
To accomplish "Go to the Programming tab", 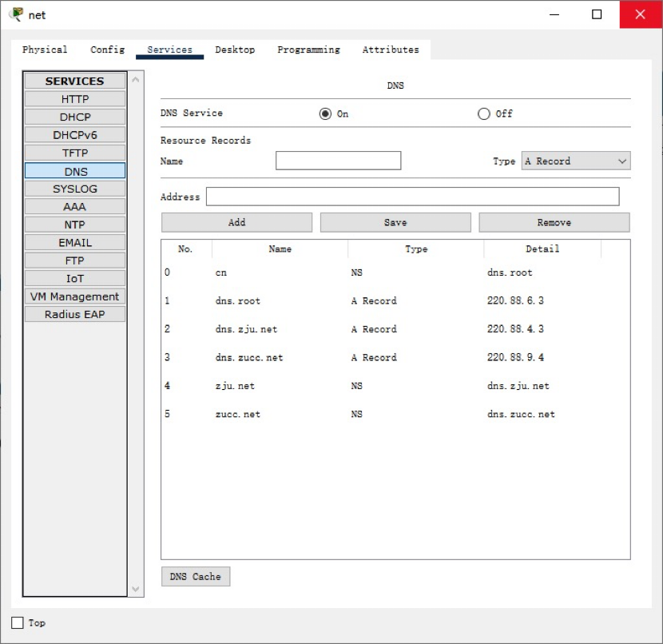I will click(x=308, y=50).
